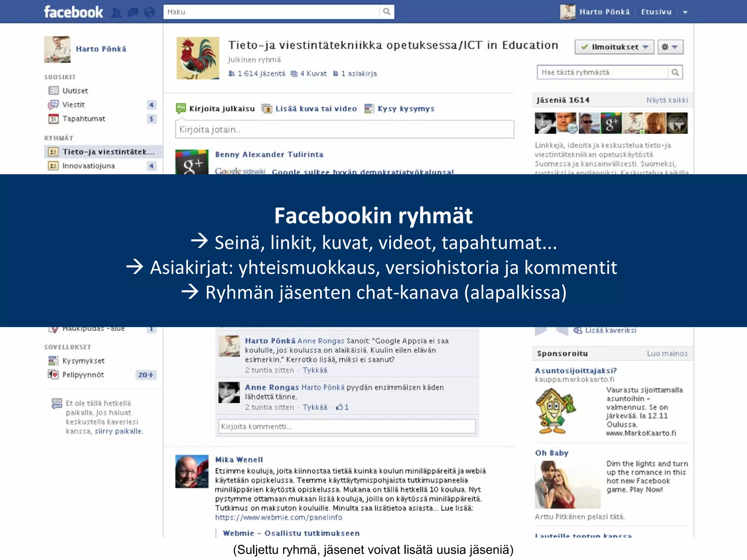Click the group search magnifier button
This screenshot has height=560, width=747.
[675, 72]
